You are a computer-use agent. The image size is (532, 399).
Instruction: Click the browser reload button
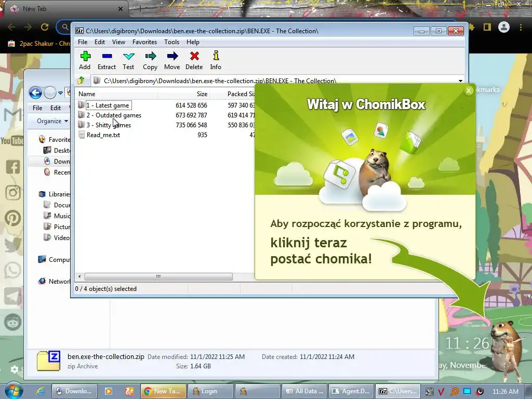(45, 27)
